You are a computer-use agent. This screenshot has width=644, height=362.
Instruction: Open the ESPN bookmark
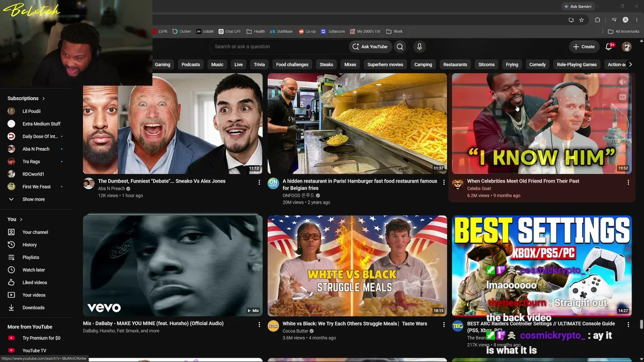tap(160, 31)
